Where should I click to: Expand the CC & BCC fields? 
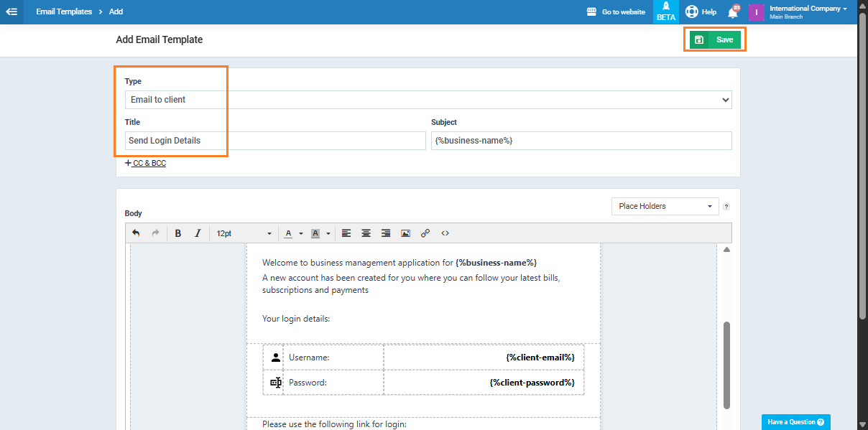146,163
